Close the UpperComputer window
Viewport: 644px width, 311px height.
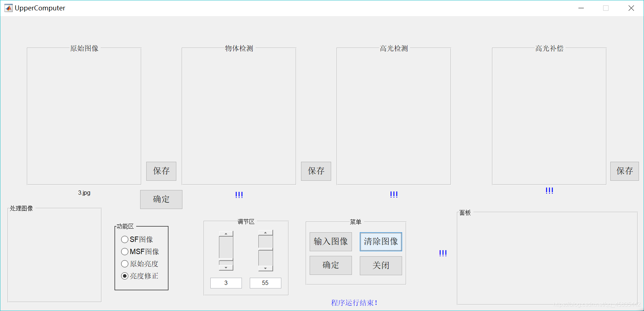coord(631,8)
